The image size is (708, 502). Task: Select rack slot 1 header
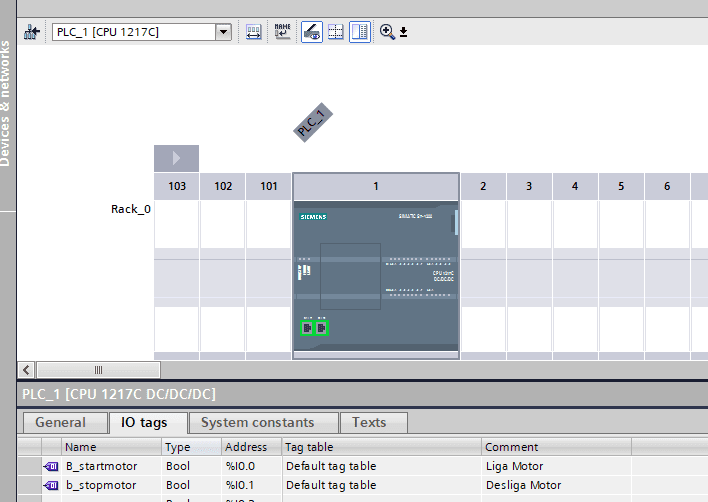(376, 186)
